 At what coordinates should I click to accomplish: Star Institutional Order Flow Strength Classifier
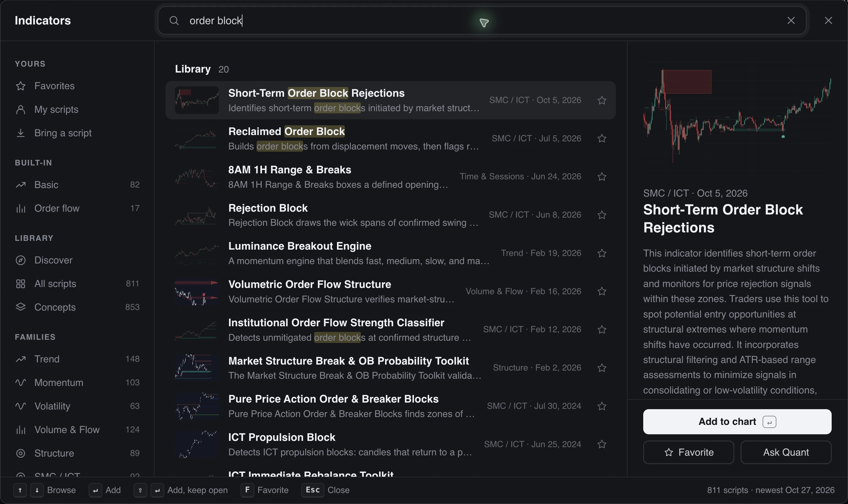click(602, 329)
